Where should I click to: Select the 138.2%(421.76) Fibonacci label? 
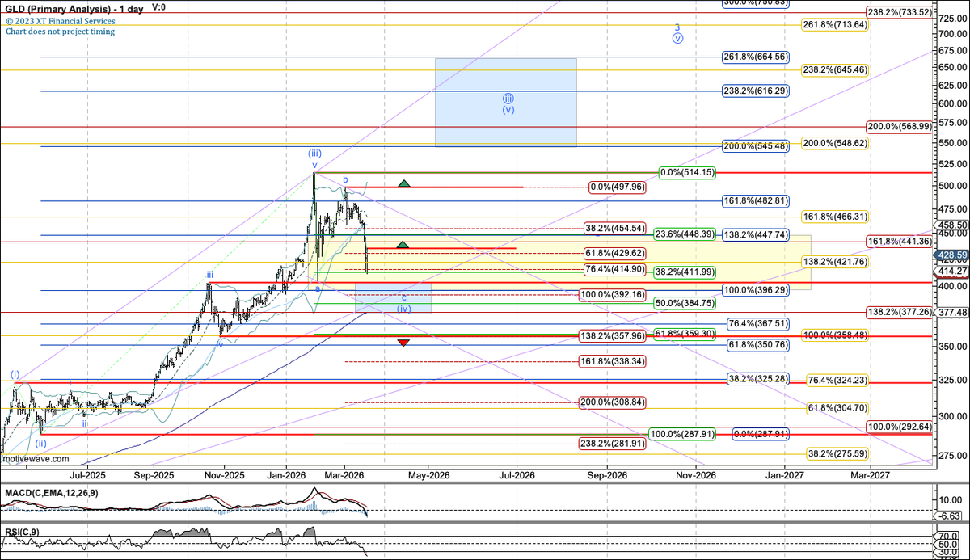pos(835,262)
